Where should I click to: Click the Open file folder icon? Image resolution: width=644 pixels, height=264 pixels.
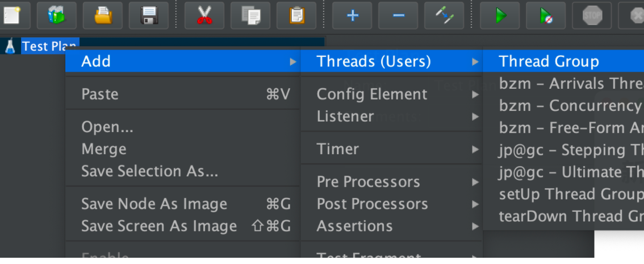(x=103, y=15)
